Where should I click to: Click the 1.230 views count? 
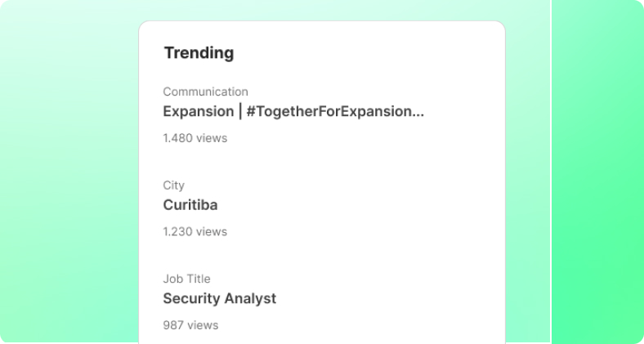coord(195,231)
